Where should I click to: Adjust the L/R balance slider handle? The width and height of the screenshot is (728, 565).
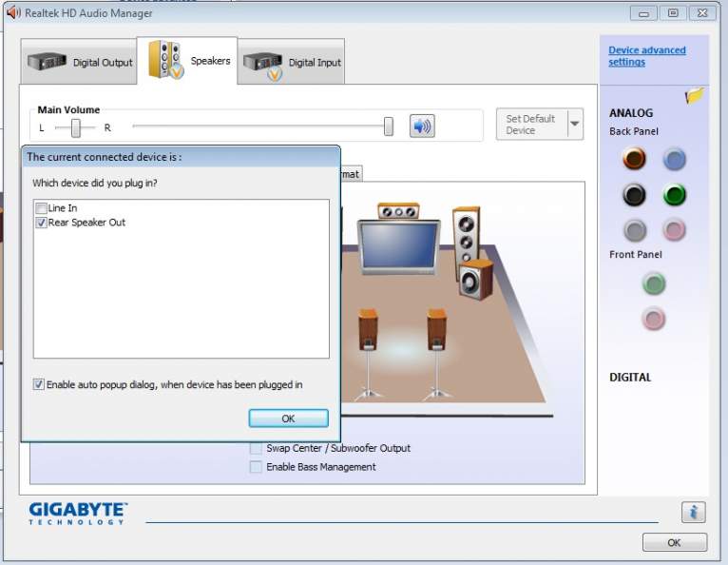tap(76, 127)
